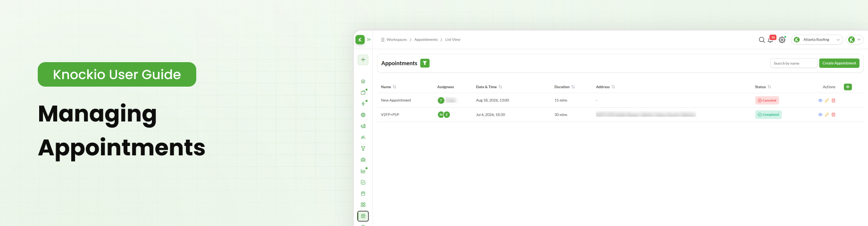Open notifications bell with 14 badge

(x=771, y=40)
